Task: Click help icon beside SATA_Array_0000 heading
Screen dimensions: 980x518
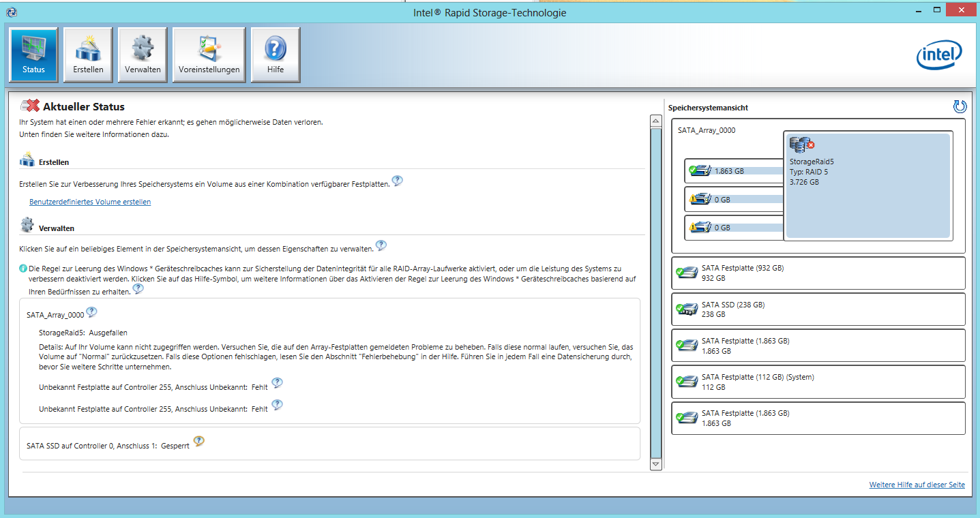Action: [x=91, y=312]
